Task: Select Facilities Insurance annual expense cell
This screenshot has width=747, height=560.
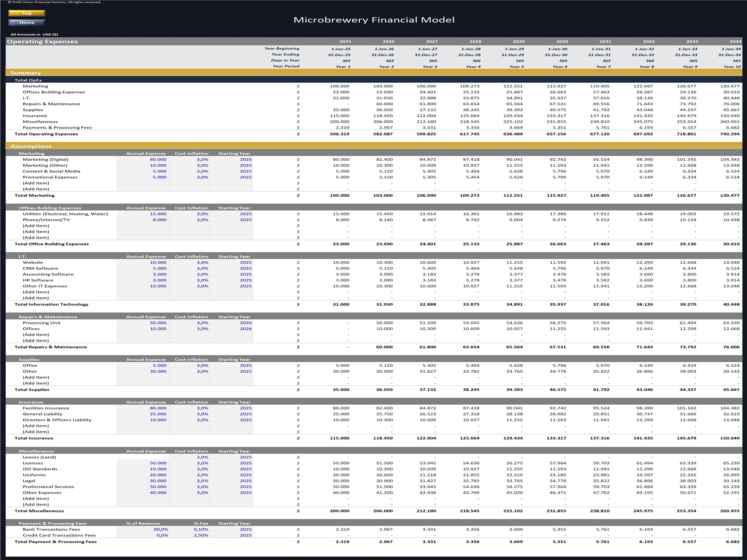Action: click(x=143, y=408)
